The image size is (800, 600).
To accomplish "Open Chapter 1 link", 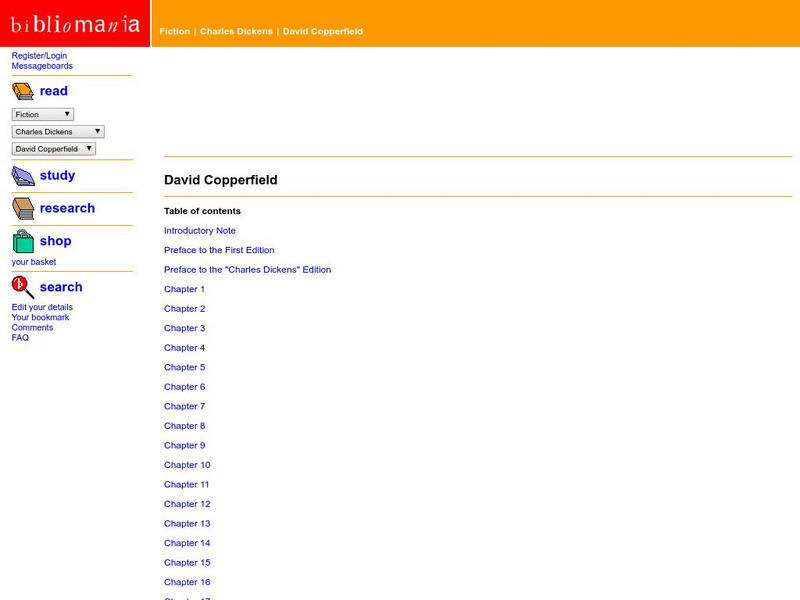I will pos(184,289).
